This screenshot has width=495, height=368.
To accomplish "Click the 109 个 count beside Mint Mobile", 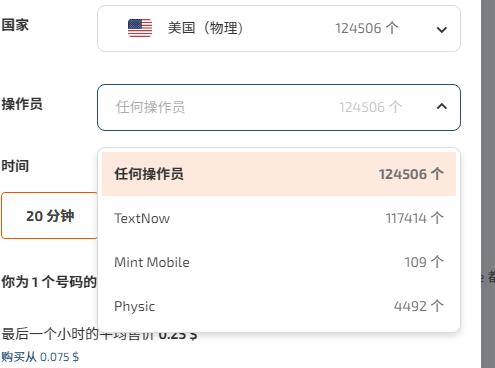I will pos(424,262).
